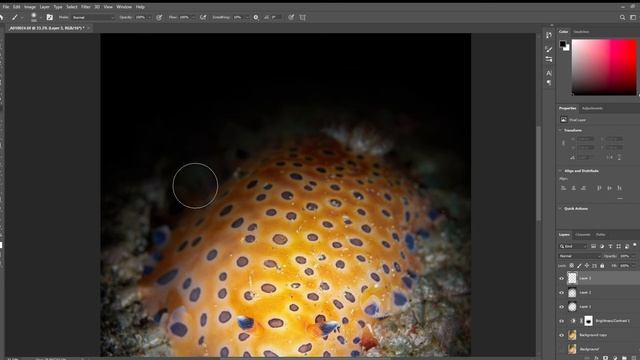640x360 pixels.
Task: Select Layer 2 thumbnail
Action: coord(572,293)
